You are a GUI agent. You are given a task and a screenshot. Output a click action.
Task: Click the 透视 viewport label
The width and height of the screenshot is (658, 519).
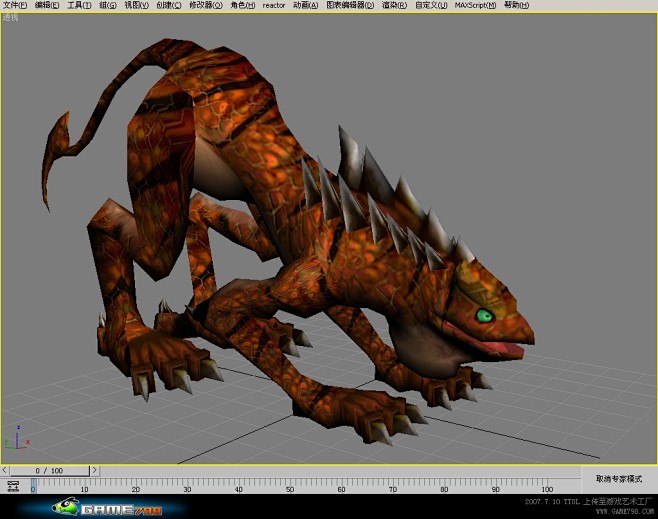[x=10, y=18]
